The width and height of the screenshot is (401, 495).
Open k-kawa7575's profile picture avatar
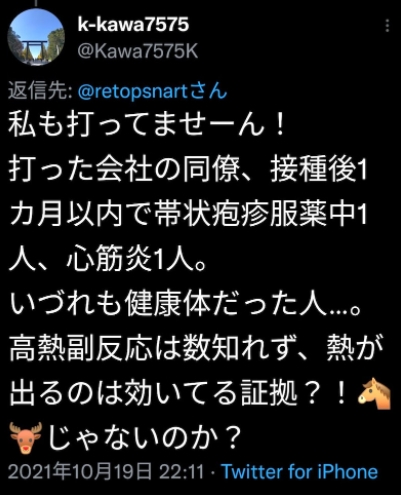(x=36, y=37)
